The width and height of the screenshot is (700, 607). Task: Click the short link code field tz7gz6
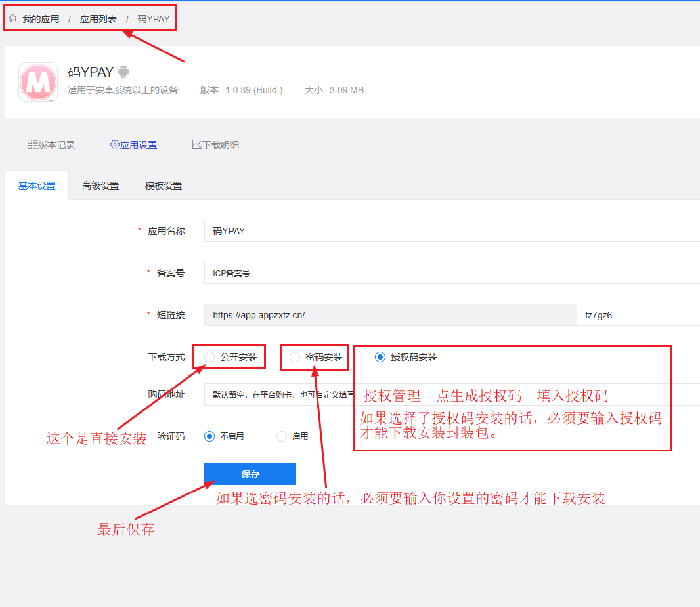pos(637,315)
